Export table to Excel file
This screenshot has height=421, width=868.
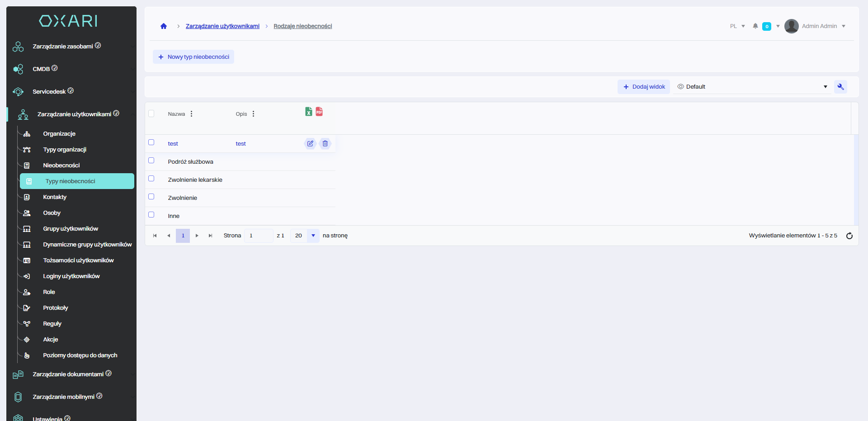click(x=308, y=112)
